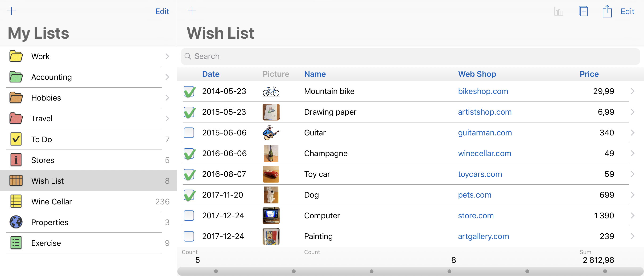Viewport: 644px width, 276px height.
Task: Sort by the Date column header
Action: [211, 74]
